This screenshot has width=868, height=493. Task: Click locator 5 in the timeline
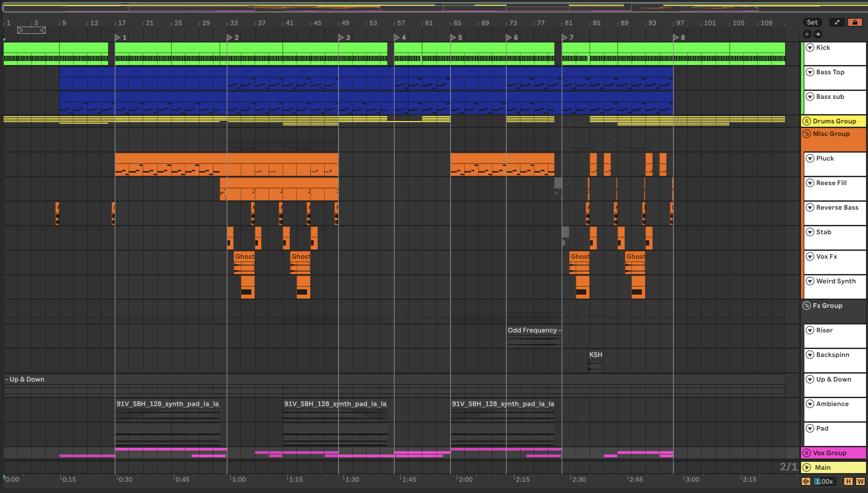tap(454, 37)
